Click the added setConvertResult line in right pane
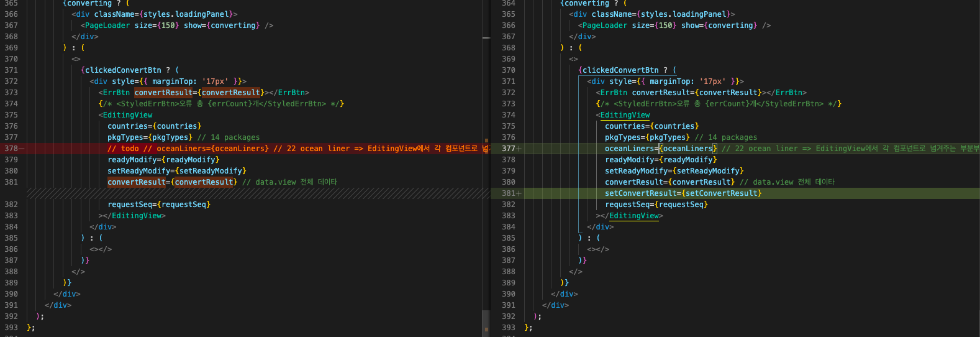 pyautogui.click(x=683, y=193)
